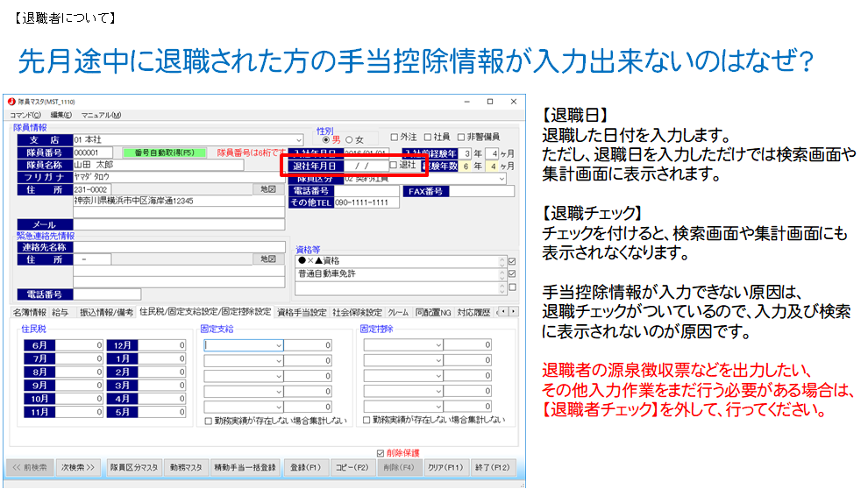
Task: Open the 支店 dropdown list
Action: [x=299, y=140]
